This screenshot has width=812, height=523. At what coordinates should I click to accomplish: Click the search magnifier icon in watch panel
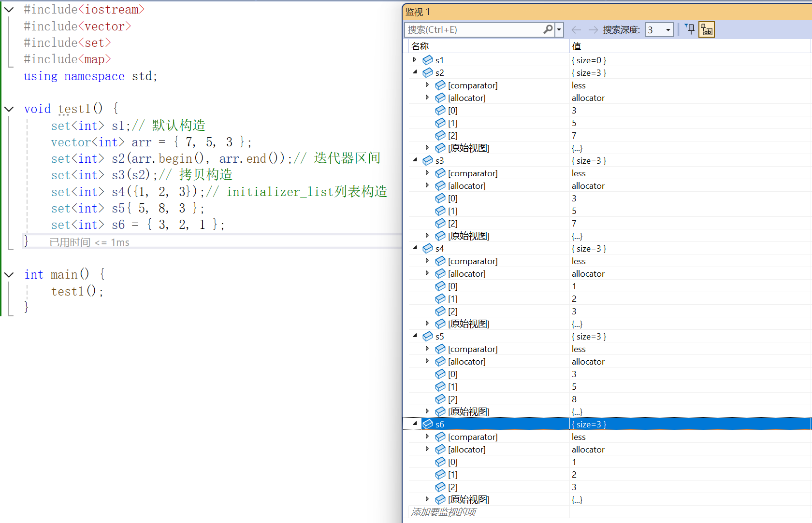click(548, 29)
